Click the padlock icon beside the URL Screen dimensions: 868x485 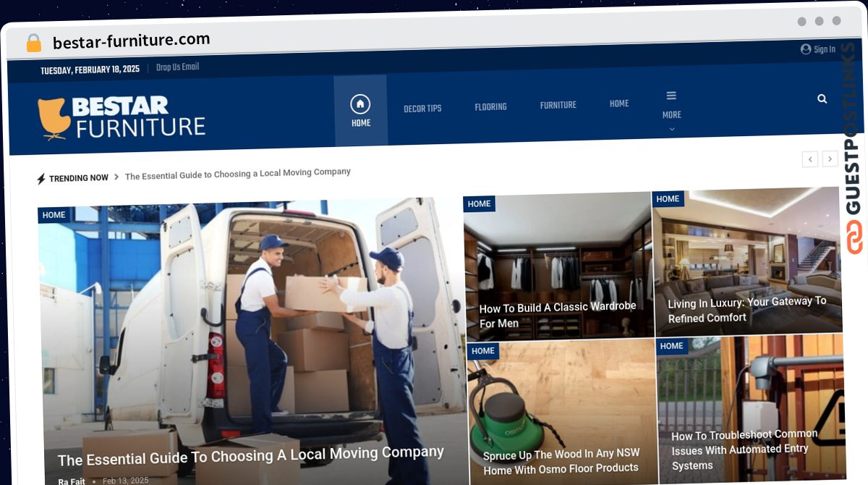[x=33, y=43]
